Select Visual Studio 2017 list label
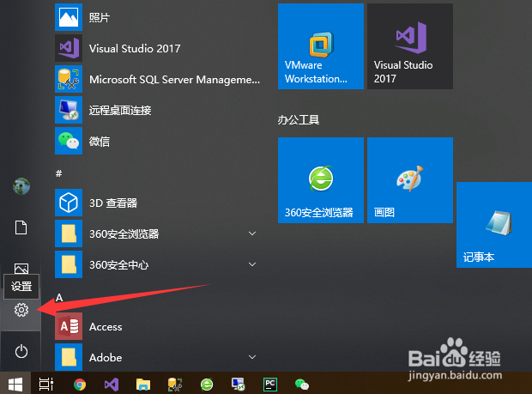The height and width of the screenshot is (394, 532). click(x=135, y=49)
